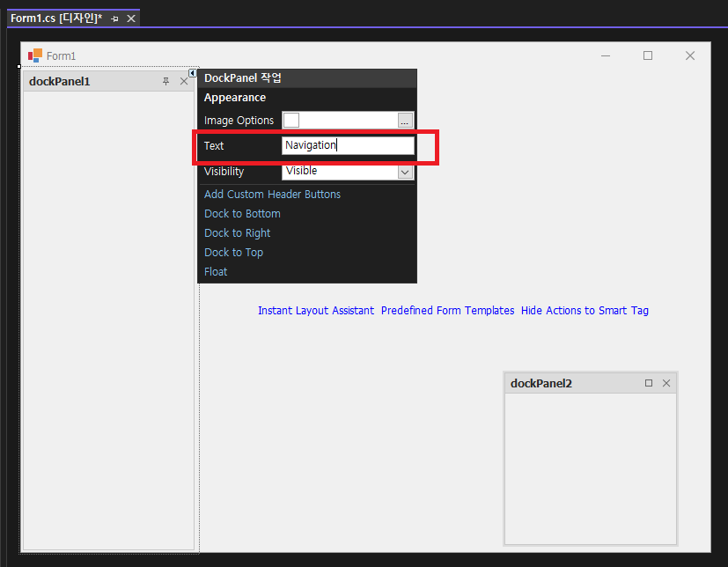Click the Appearance section heading

pos(235,98)
